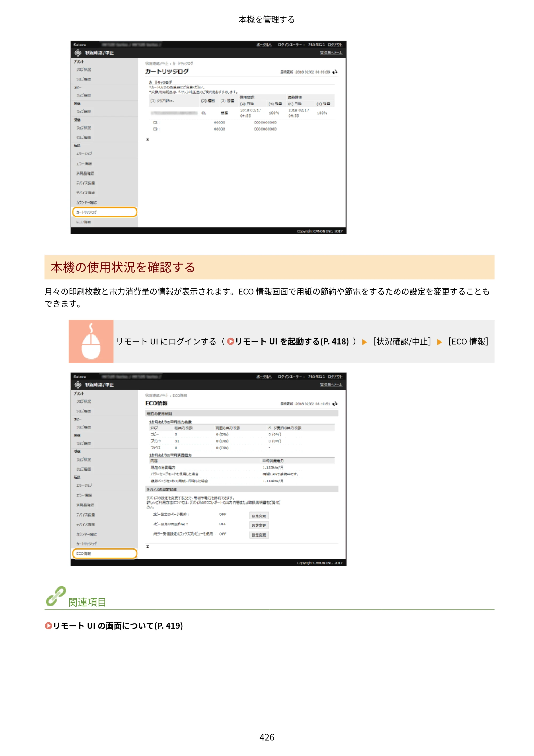Click the 1.114kW/月 power consumption value
Image resolution: width=534 pixels, height=756 pixels.
(273, 481)
